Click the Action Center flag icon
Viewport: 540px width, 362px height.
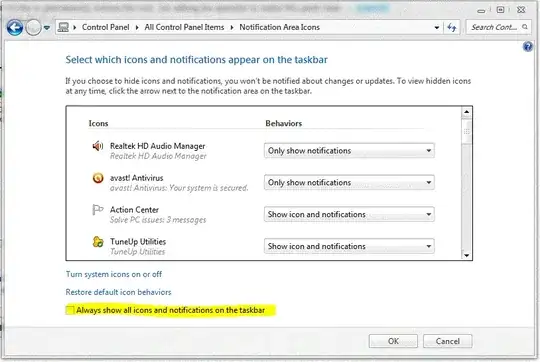tap(98, 209)
